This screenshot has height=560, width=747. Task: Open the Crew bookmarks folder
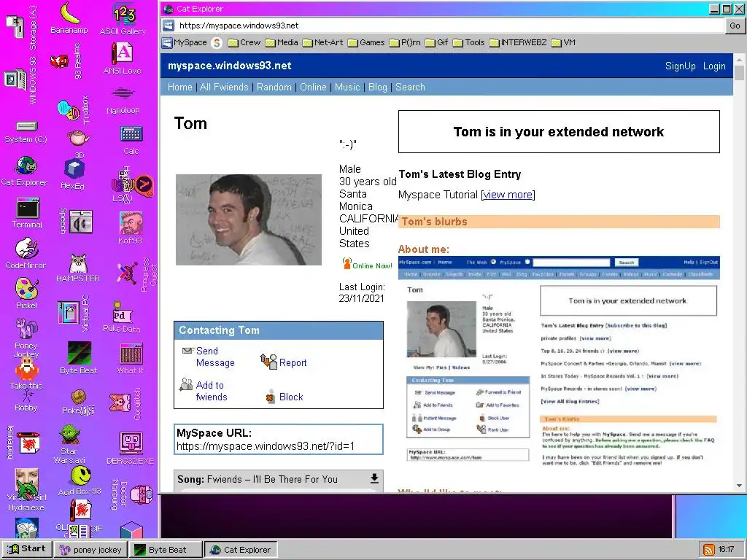[x=244, y=42]
